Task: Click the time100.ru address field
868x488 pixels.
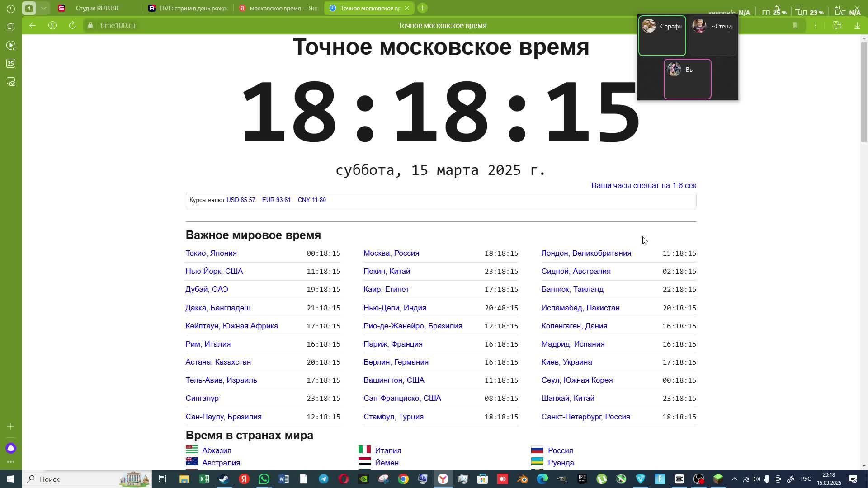Action: tap(118, 26)
